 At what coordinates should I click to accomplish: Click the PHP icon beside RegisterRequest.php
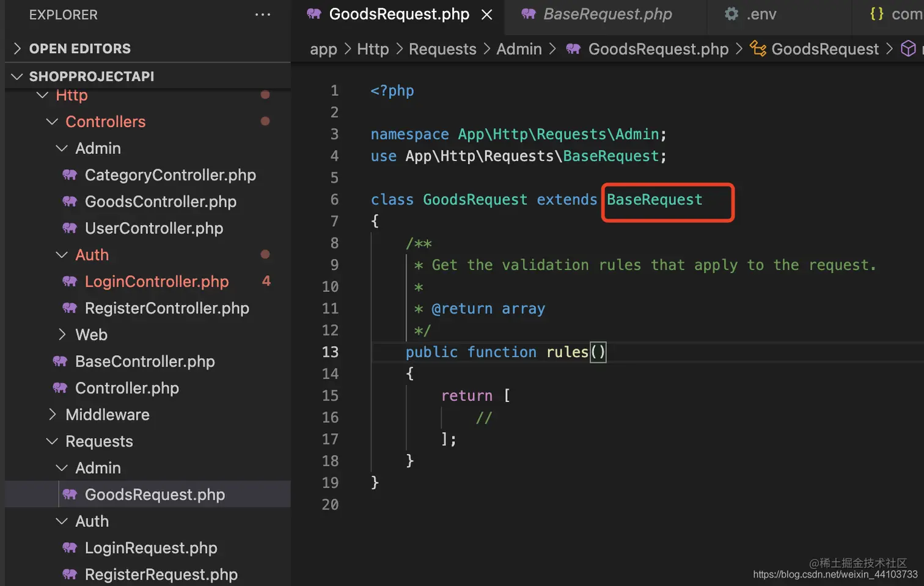point(70,574)
